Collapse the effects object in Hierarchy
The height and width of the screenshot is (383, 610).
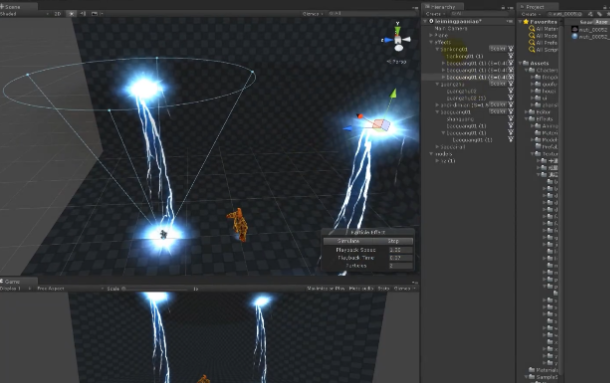(x=431, y=42)
